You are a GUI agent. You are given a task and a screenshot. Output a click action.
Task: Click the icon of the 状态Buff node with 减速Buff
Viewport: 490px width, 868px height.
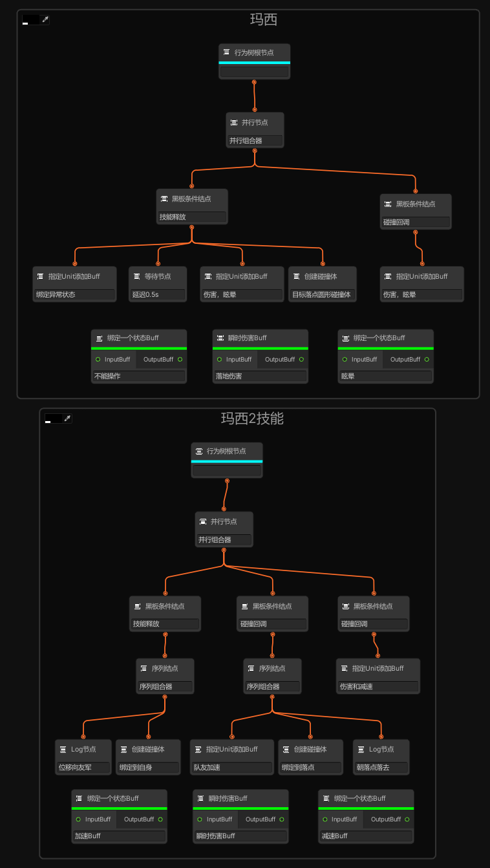coord(326,798)
